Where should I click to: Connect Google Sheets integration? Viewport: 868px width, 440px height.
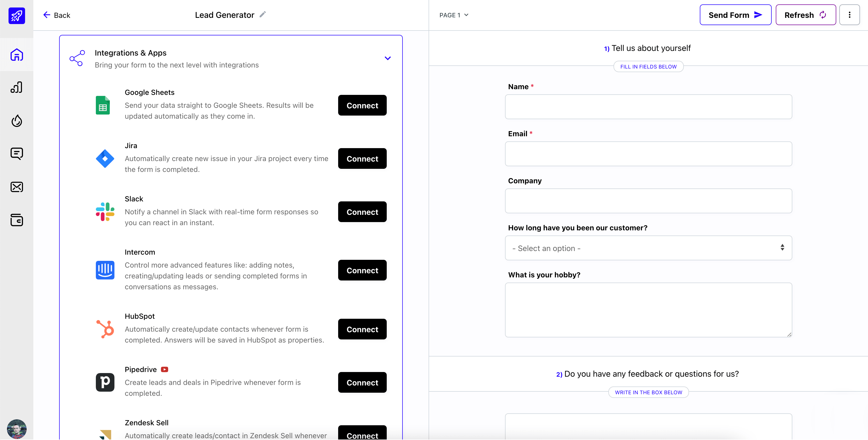[x=362, y=105]
